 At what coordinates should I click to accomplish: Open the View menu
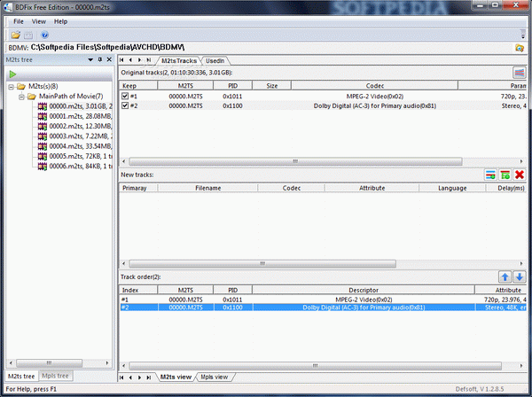coord(39,21)
